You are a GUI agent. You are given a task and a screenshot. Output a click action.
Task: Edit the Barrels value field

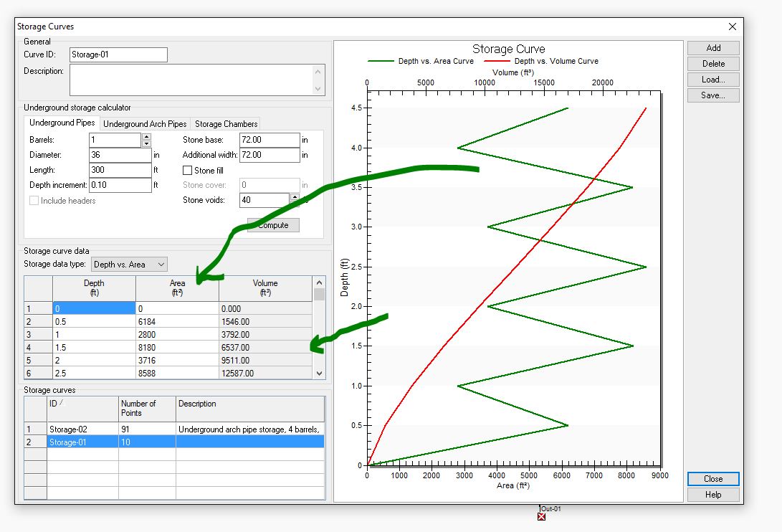(115, 141)
